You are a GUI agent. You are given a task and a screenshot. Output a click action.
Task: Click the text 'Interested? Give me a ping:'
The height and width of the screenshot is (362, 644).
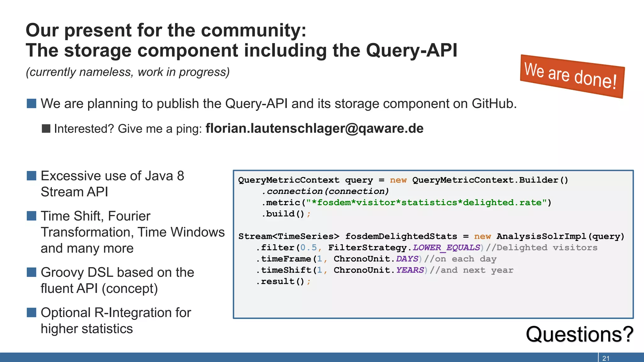click(x=128, y=129)
